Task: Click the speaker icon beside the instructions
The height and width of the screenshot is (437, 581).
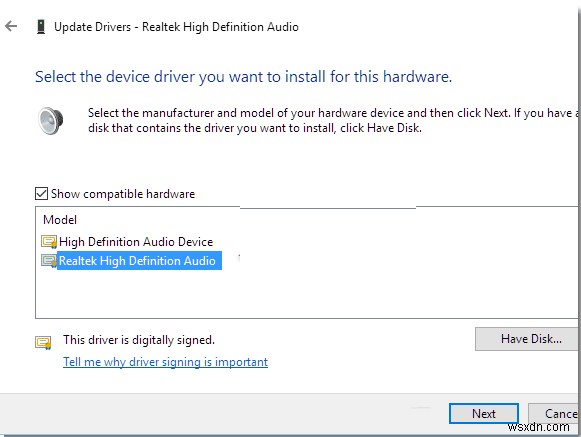Action: (51, 120)
